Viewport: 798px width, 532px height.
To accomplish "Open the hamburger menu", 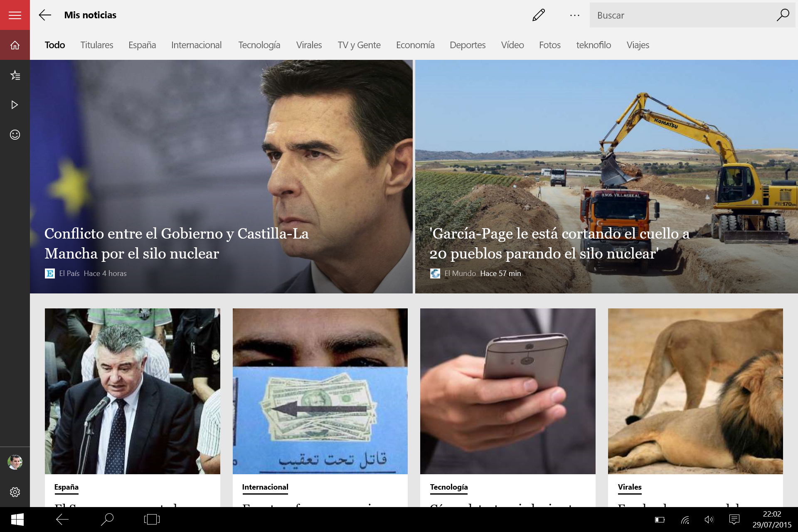I will (x=15, y=15).
